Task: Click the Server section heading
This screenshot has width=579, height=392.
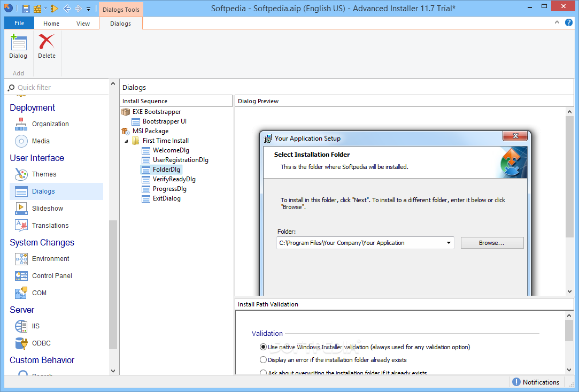Action: (x=22, y=310)
